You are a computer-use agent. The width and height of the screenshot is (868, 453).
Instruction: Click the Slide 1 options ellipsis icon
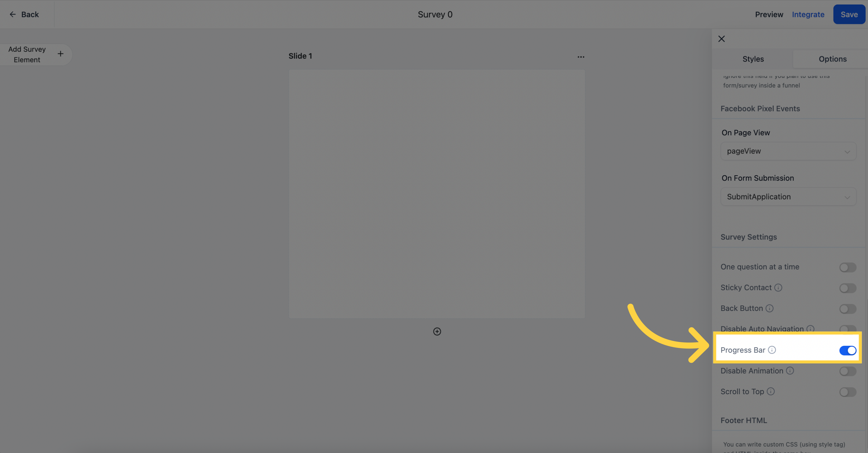(581, 56)
